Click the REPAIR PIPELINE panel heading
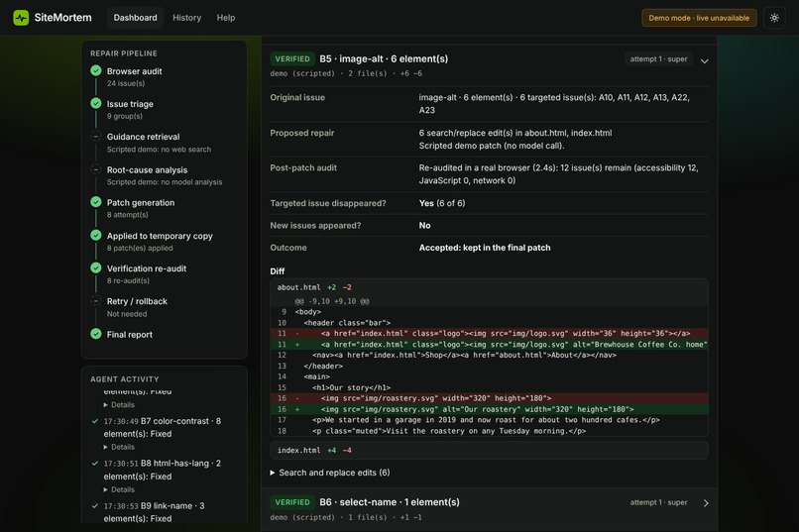799x532 pixels. point(124,53)
